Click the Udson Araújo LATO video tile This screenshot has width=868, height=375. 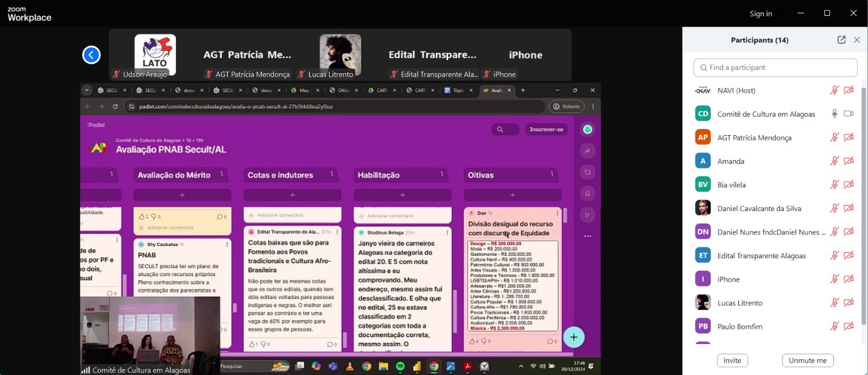point(155,53)
